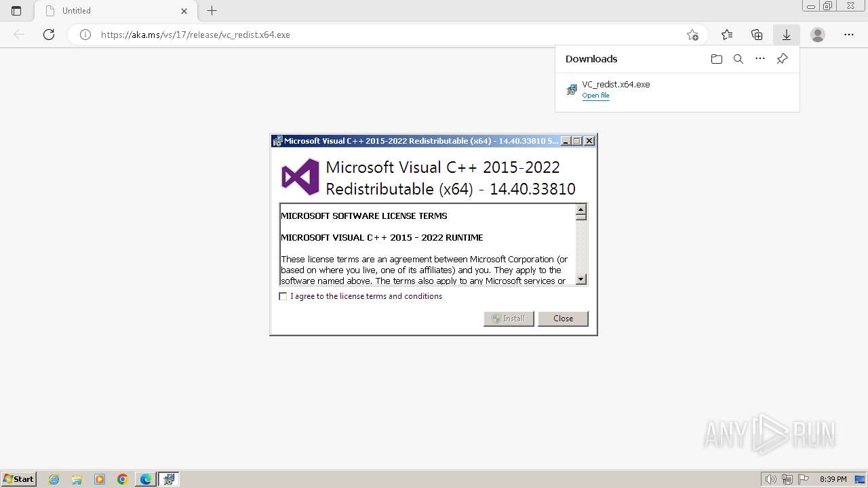Switch to Microsoft Edge in taskbar

[x=146, y=479]
